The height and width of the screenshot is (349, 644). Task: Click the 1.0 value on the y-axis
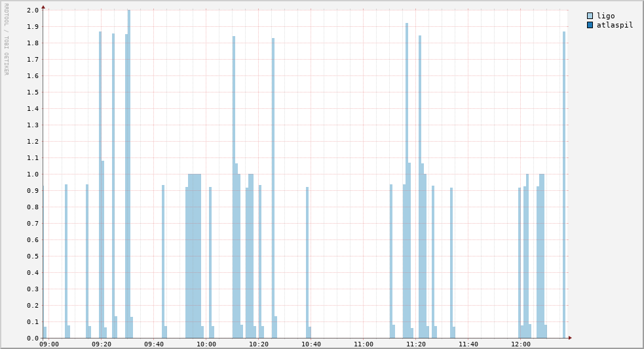coord(33,174)
